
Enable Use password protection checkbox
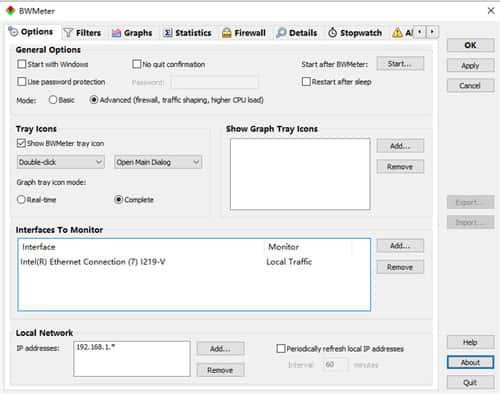pyautogui.click(x=22, y=82)
